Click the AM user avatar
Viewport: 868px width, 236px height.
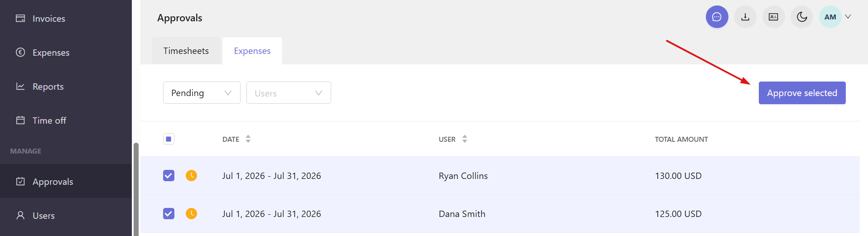[830, 17]
